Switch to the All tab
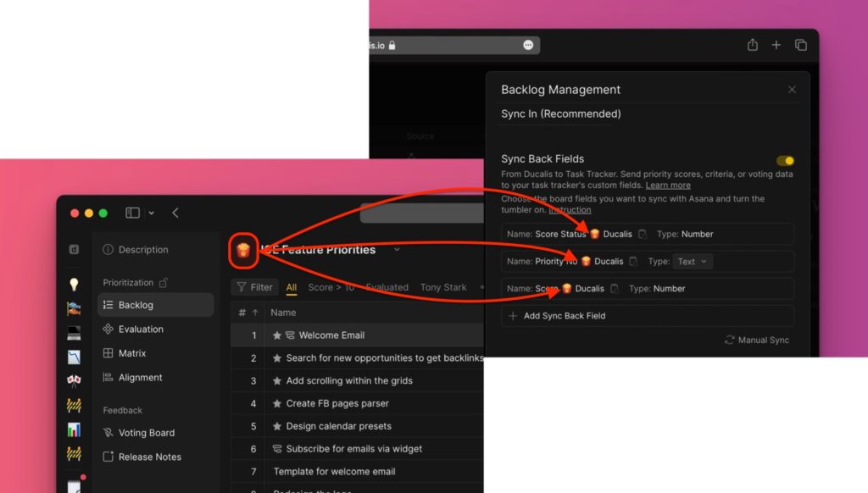Screen dimensions: 868x493 click(x=292, y=287)
